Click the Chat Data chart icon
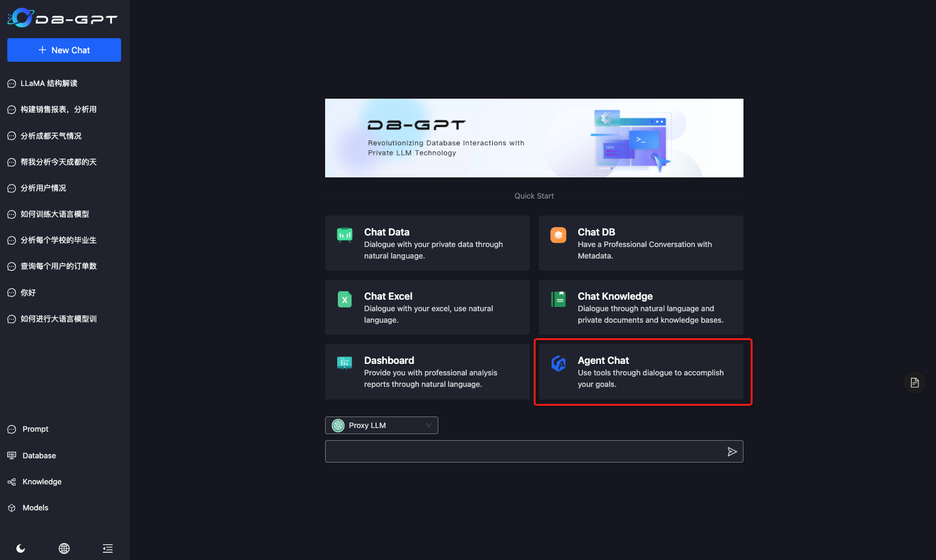This screenshot has width=936, height=560. (x=344, y=235)
